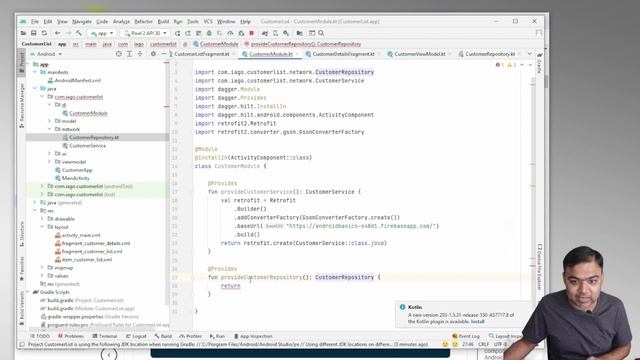The height and width of the screenshot is (360, 640).
Task: Open the File menu
Action: [x=35, y=22]
